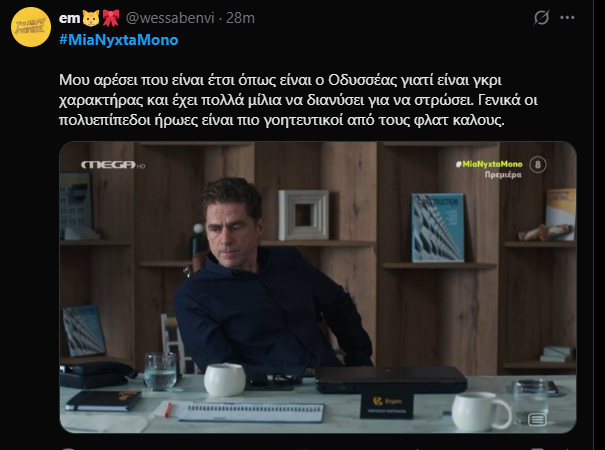This screenshot has height=450, width=605.
Task: Click the Ergon nameplate on the desk
Action: tap(387, 405)
